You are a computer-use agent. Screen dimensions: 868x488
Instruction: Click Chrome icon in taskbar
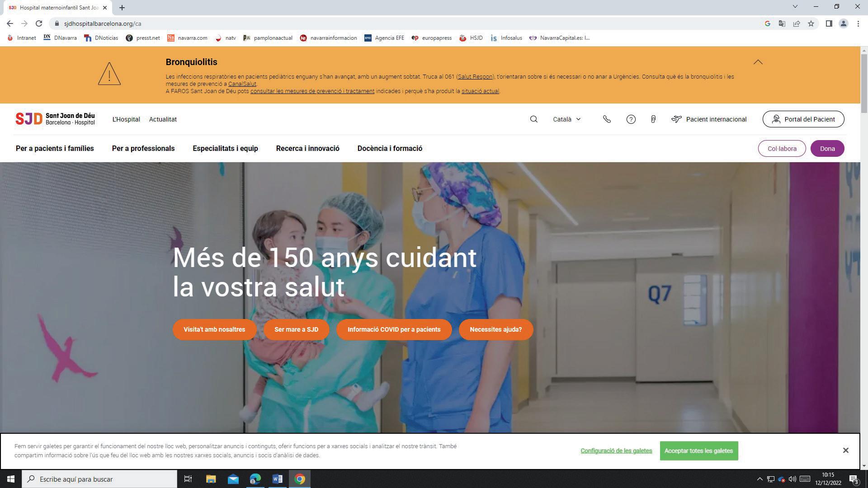click(x=299, y=479)
